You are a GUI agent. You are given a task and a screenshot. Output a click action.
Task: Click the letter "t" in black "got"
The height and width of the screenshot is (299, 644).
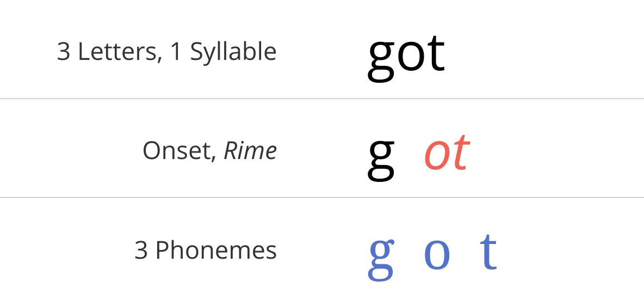click(436, 53)
